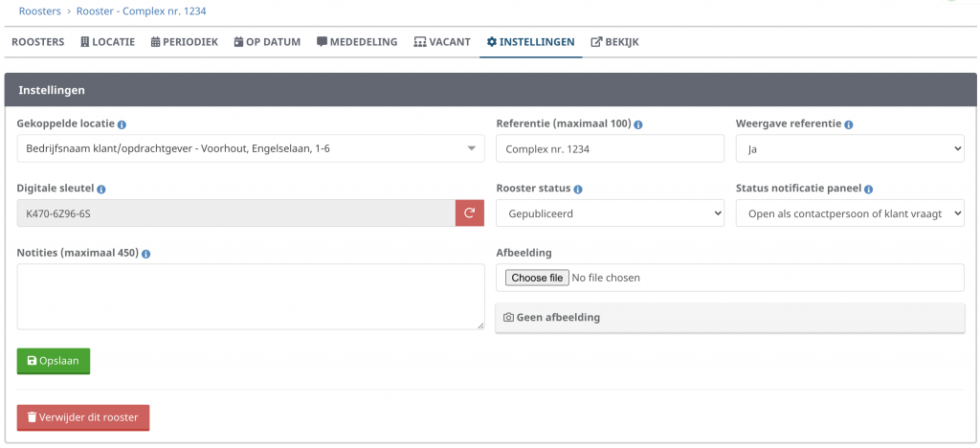Click info icon next to Gekoppelde locatie
The width and height of the screenshot is (980, 448).
click(x=122, y=124)
